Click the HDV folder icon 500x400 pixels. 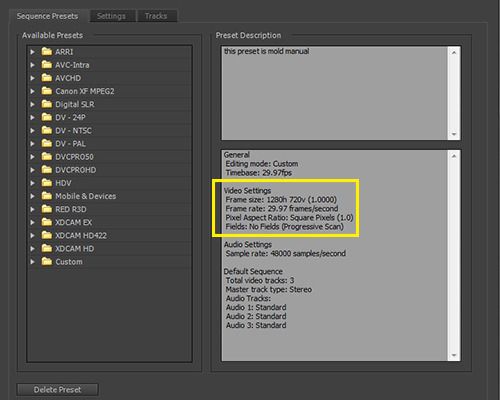(47, 183)
